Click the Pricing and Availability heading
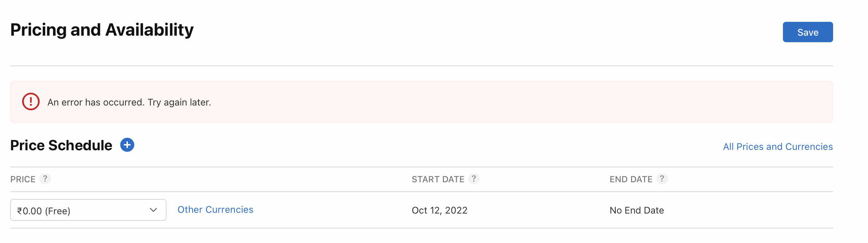 click(102, 30)
